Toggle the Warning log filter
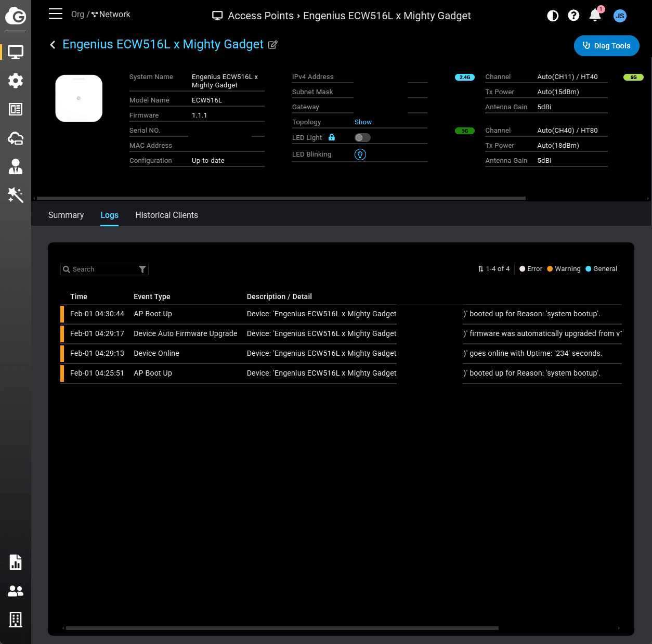Viewport: 652px width, 644px height. pos(564,269)
